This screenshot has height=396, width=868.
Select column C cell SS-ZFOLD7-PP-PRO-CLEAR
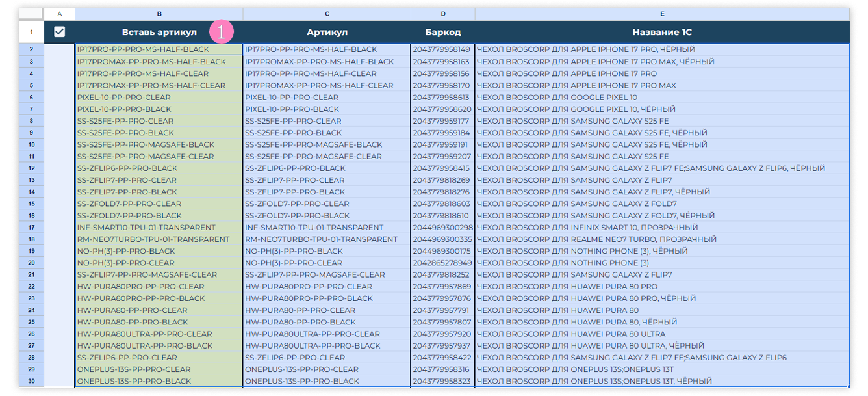tap(327, 204)
